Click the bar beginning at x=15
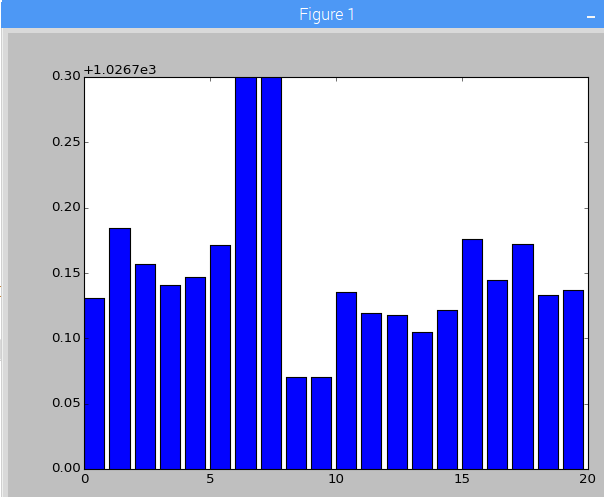This screenshot has width=604, height=497. pyautogui.click(x=472, y=353)
